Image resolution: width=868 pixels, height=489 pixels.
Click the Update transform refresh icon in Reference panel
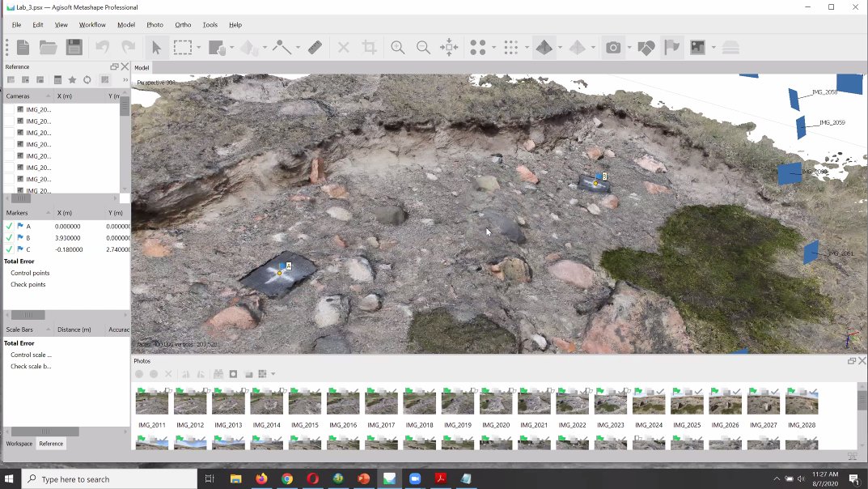tap(87, 79)
